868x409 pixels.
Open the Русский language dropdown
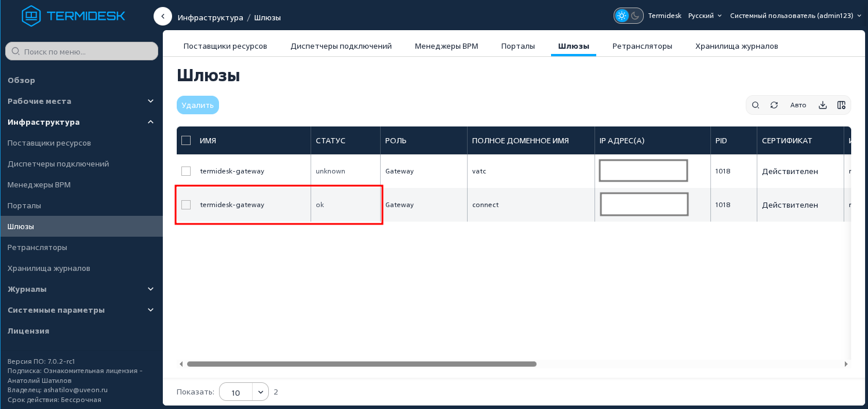705,16
